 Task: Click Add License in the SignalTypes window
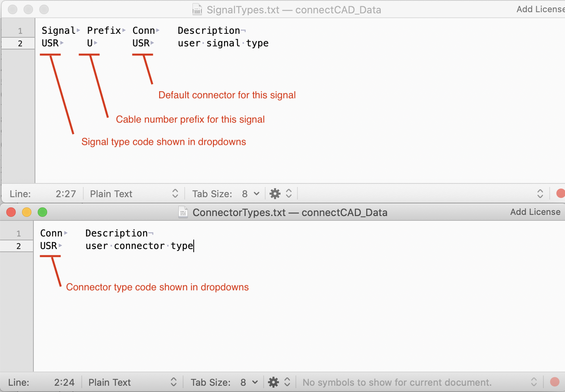(540, 9)
